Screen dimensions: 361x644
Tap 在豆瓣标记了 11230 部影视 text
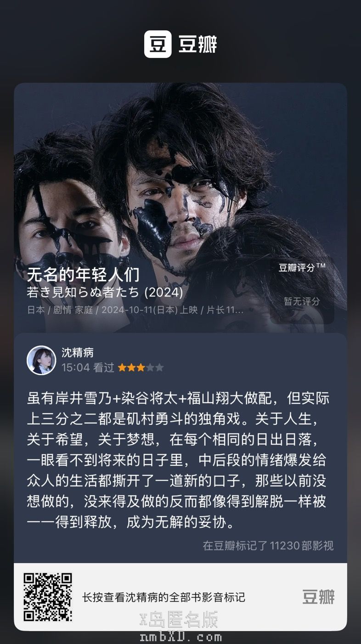tap(268, 546)
